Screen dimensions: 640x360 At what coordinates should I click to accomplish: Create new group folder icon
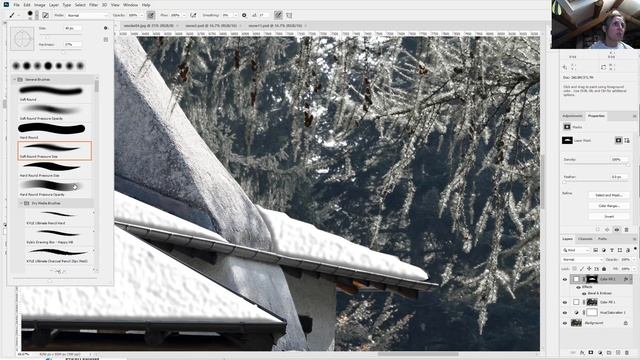609,352
